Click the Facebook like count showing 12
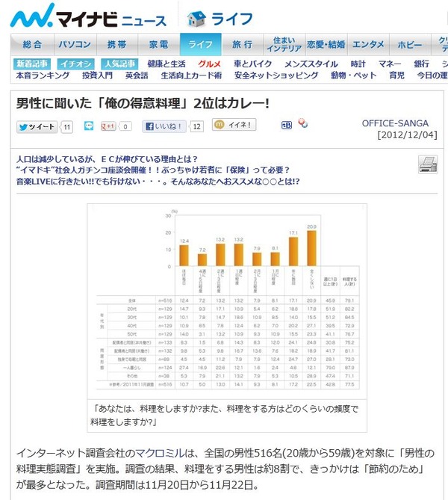 [x=196, y=127]
